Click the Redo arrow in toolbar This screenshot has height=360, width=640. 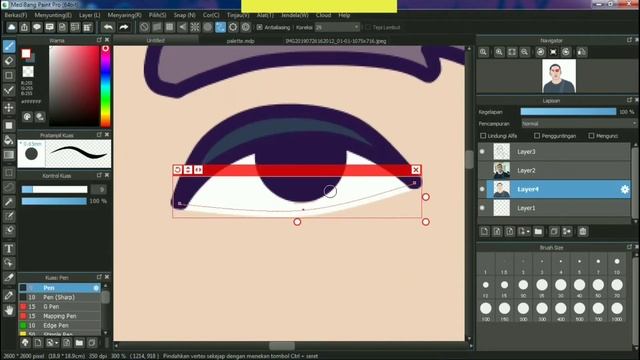124,27
